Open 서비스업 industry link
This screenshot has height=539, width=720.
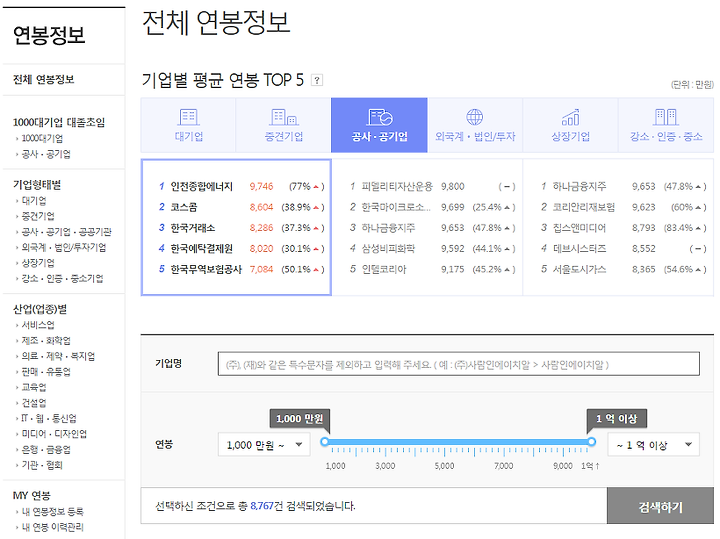(38, 325)
